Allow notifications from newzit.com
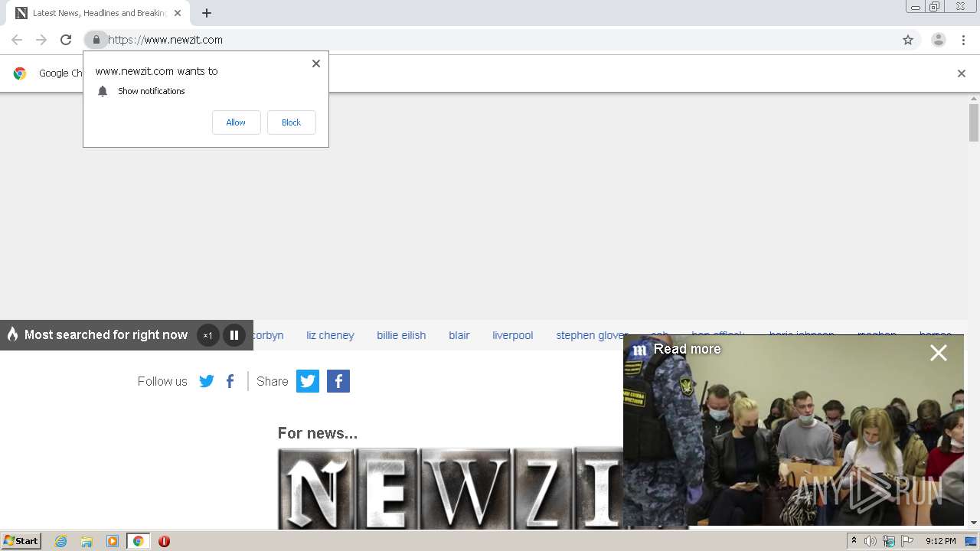 (236, 122)
